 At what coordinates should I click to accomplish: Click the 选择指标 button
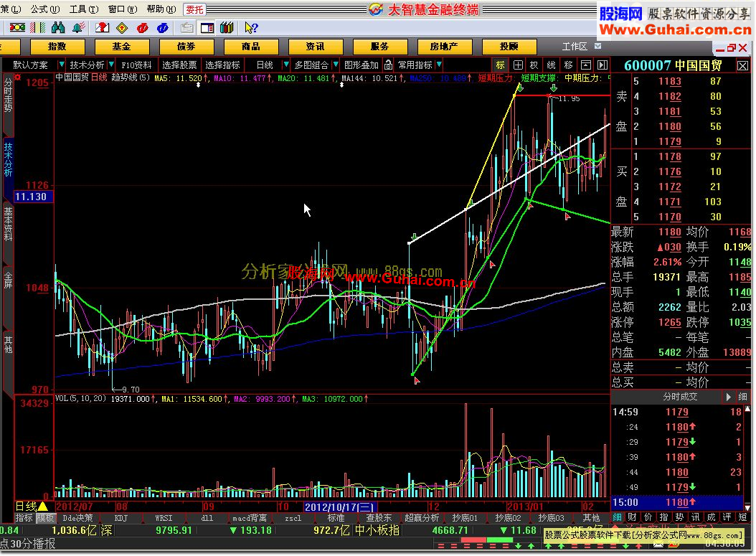click(222, 65)
